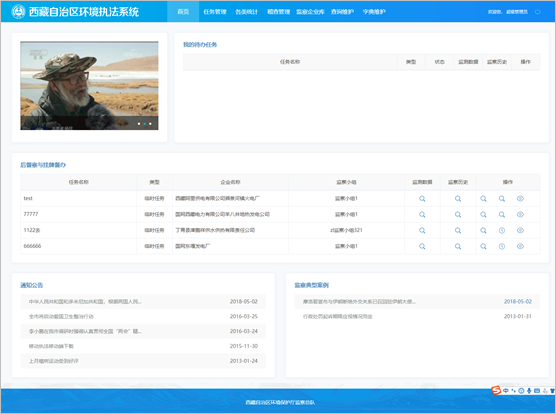Click the eye icon in 1122 row
Screen dimensions: 556x414
pyautogui.click(x=520, y=230)
